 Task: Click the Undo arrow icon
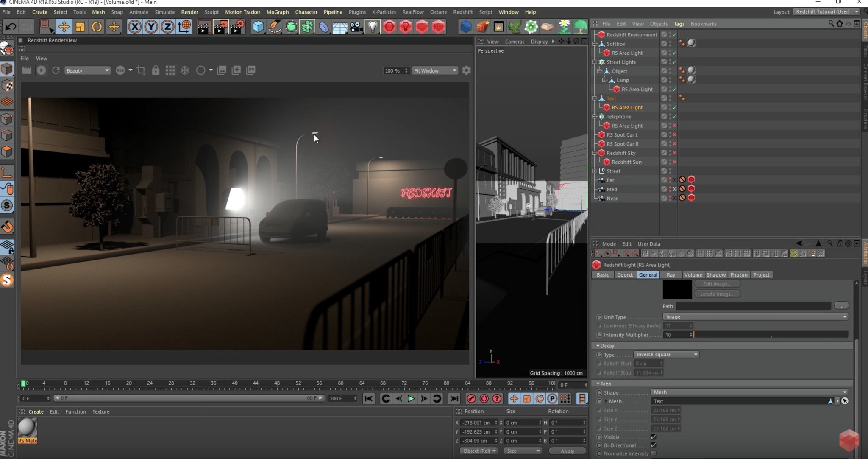(11, 27)
